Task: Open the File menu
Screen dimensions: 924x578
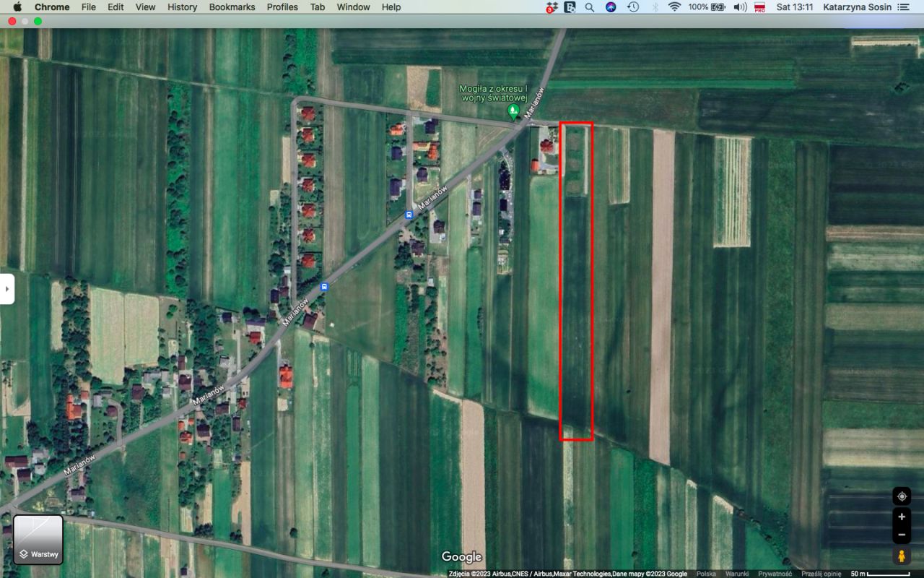Action: (x=89, y=7)
